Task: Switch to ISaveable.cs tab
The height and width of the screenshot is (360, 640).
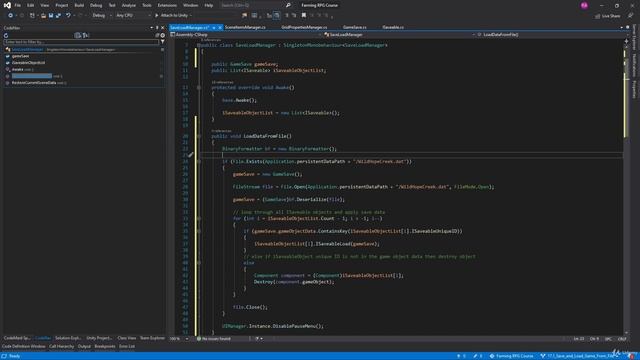Action: pos(393,27)
